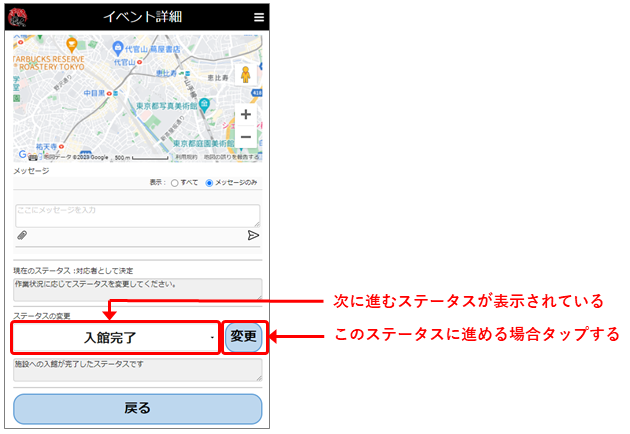The height and width of the screenshot is (434, 630).
Task: Open the 入館完了 status dropdown
Action: [115, 337]
